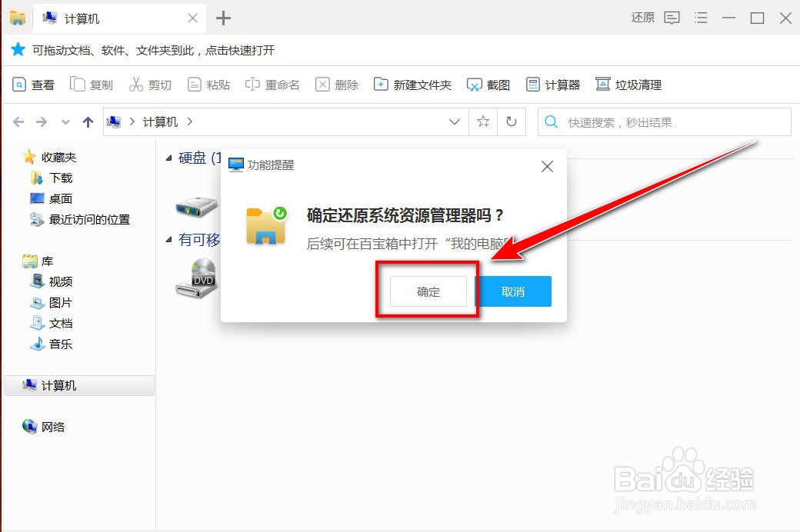Click the blue 取消 button
The image size is (800, 532).
pyautogui.click(x=513, y=291)
